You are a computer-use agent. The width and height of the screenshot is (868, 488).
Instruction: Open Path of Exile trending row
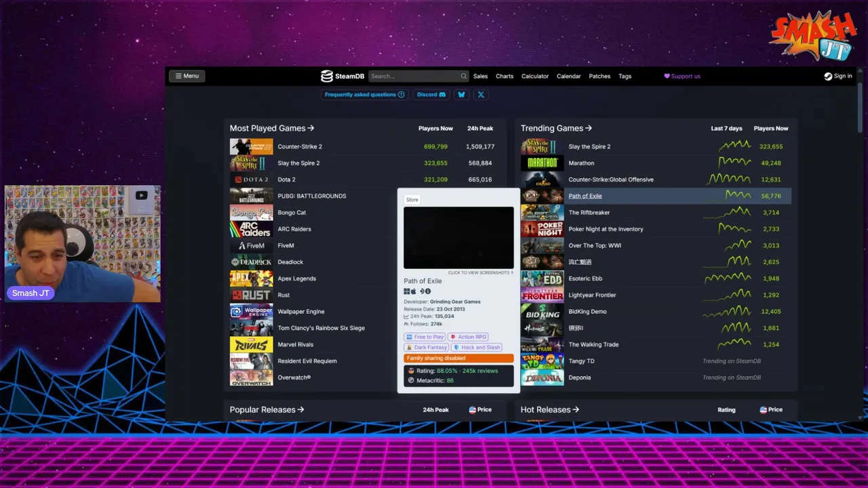pos(656,196)
